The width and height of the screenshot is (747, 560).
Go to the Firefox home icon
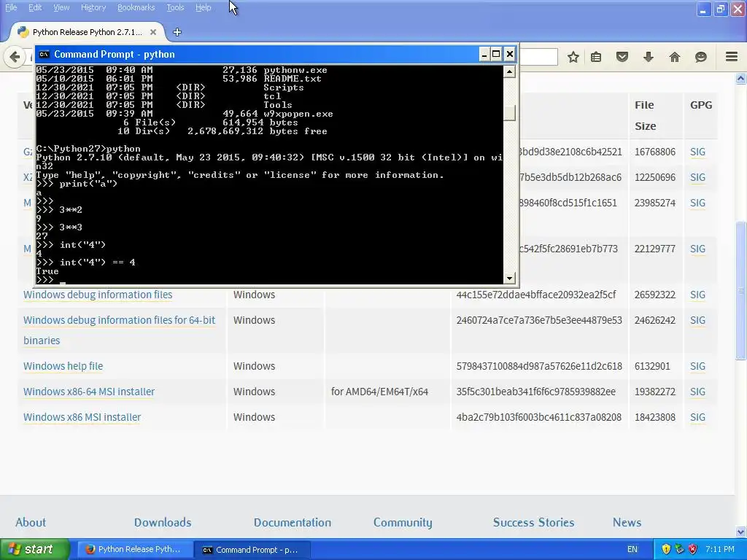(x=675, y=57)
